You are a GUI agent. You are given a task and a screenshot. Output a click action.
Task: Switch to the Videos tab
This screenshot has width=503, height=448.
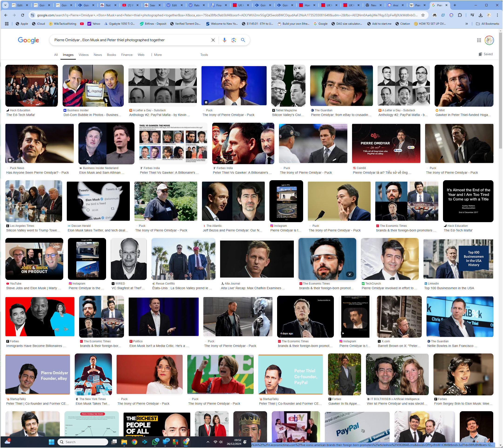(84, 55)
